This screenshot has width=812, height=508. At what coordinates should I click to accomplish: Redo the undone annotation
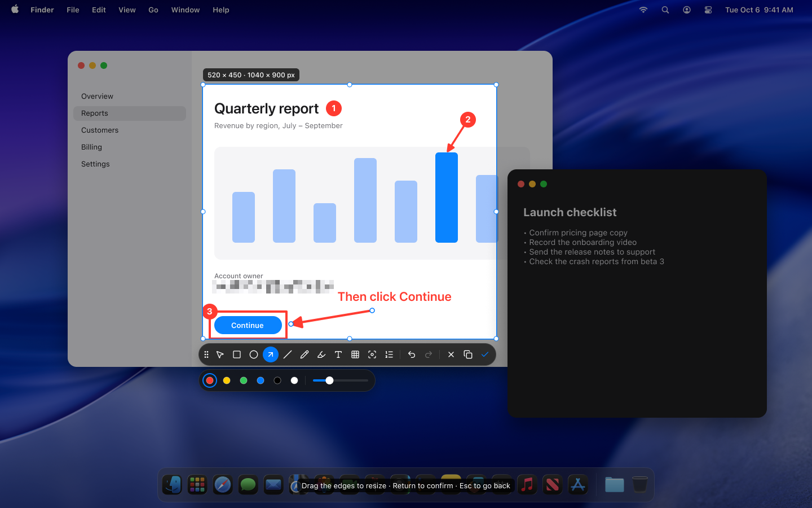point(429,354)
